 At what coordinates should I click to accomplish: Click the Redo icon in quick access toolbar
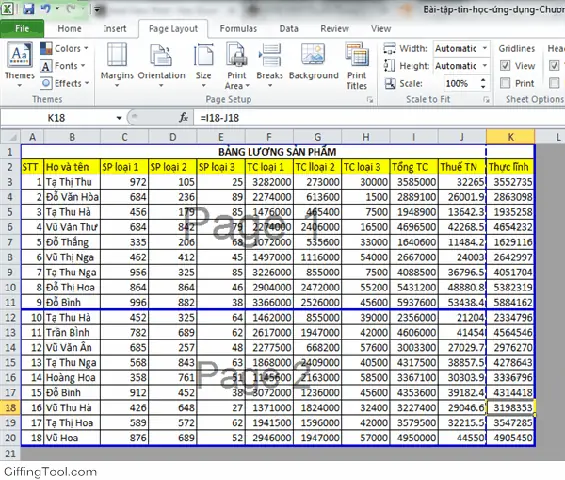pyautogui.click(x=71, y=8)
